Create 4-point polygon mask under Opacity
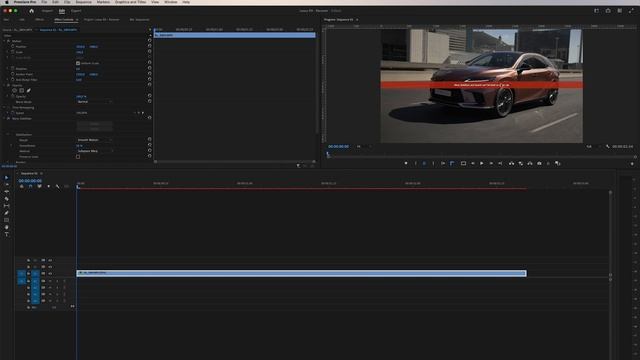The height and width of the screenshot is (360, 640). pos(22,91)
